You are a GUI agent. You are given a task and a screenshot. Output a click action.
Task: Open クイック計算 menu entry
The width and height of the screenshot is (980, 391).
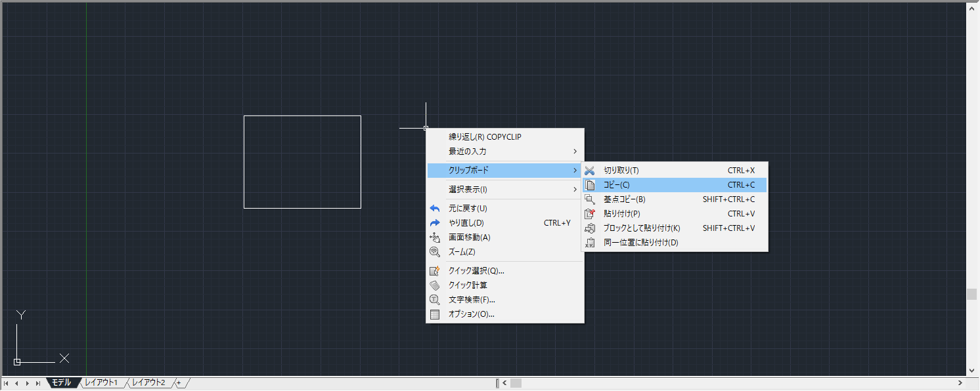504,285
